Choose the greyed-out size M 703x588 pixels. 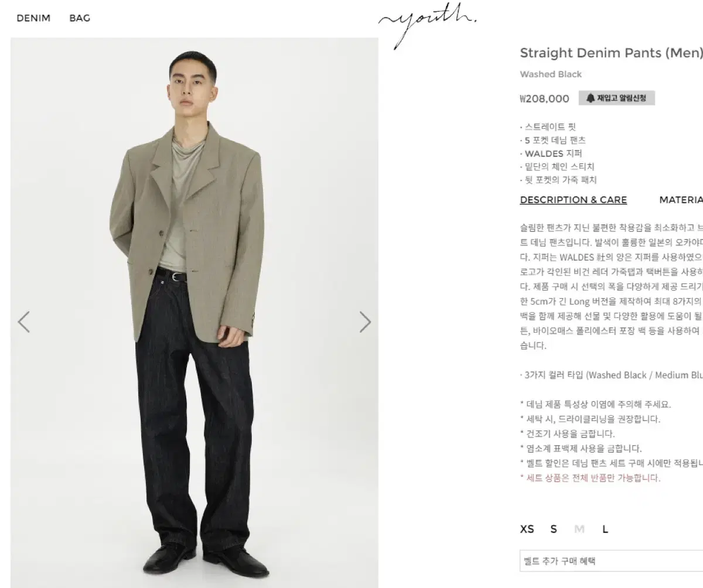(x=579, y=529)
